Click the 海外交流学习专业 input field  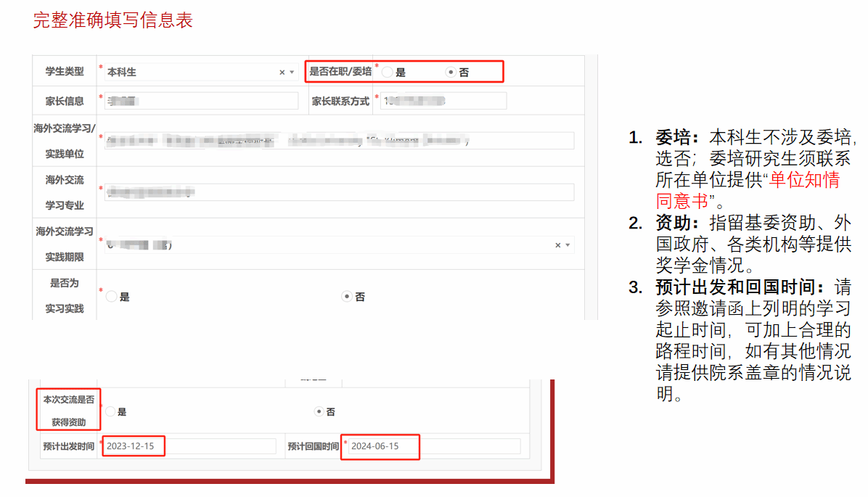(x=339, y=192)
